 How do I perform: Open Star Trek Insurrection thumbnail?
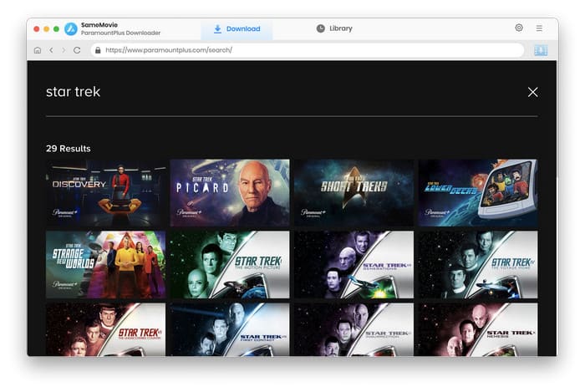tap(354, 329)
